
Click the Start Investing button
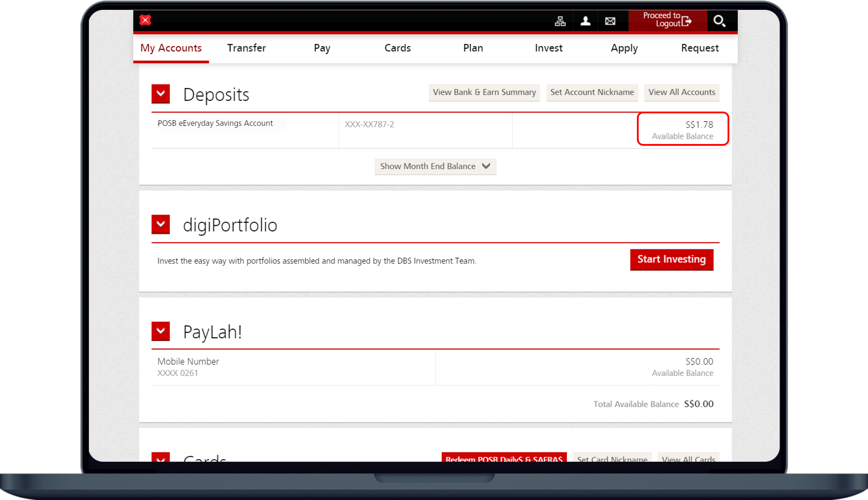pyautogui.click(x=672, y=260)
